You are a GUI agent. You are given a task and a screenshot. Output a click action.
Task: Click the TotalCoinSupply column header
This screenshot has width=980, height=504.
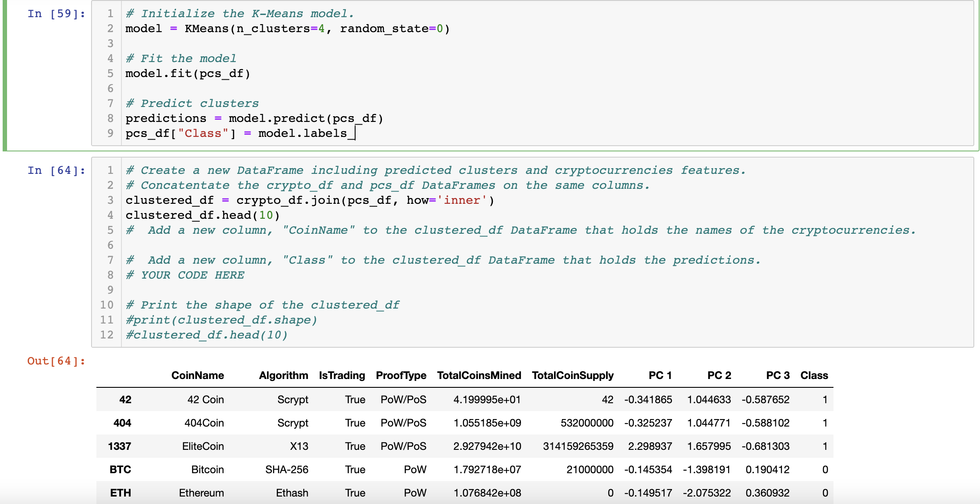click(573, 375)
